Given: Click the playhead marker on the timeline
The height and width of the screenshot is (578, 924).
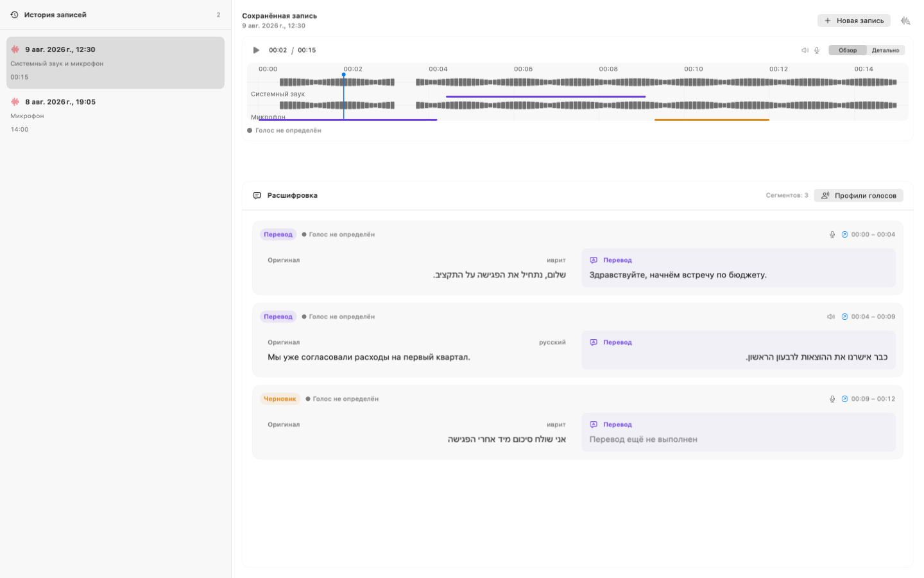Looking at the screenshot, I should tap(344, 75).
